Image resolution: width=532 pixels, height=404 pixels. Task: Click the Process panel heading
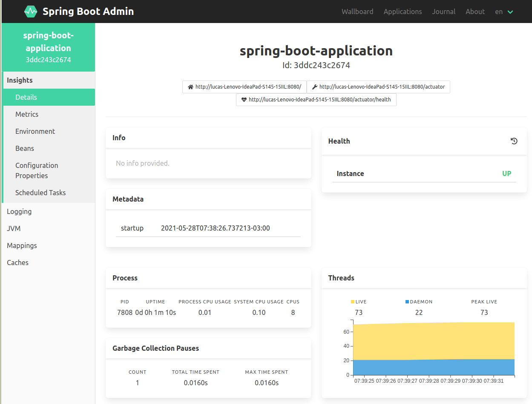(x=125, y=278)
